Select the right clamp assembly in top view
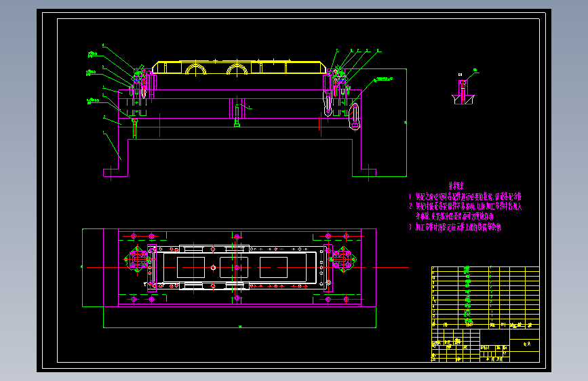 pos(342,259)
